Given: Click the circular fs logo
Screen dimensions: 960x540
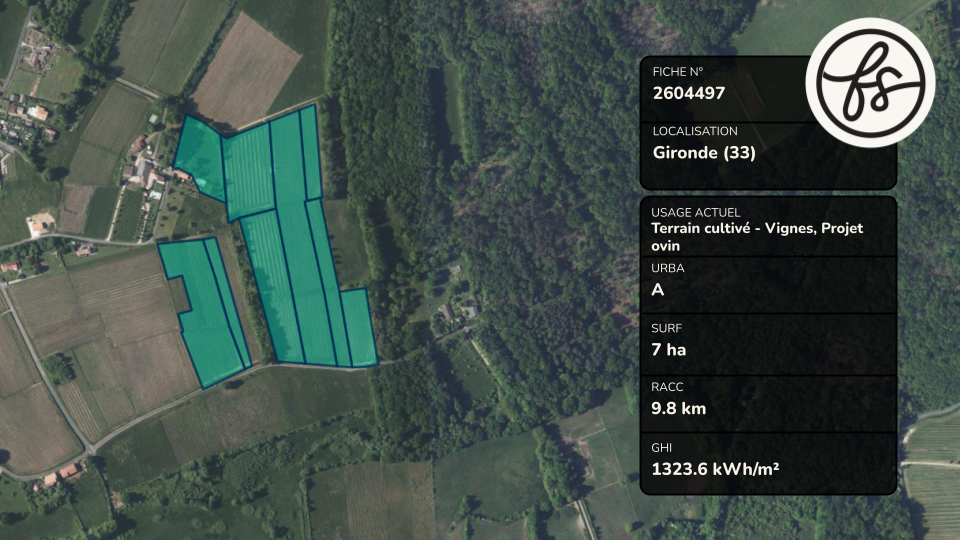Looking at the screenshot, I should (870, 83).
